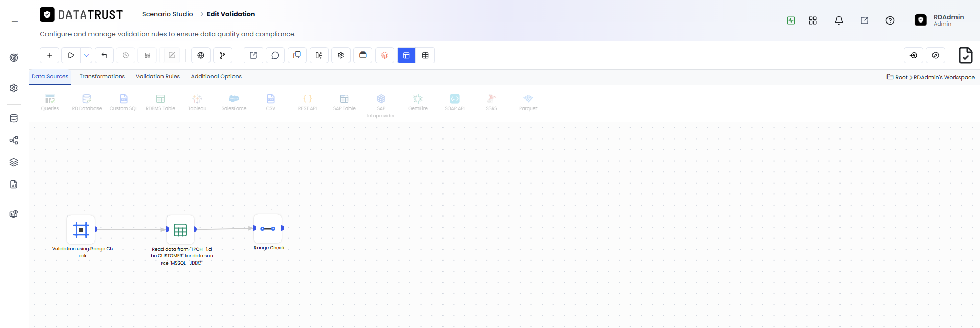Open the workflow nodes icon in sidebar
980x328 pixels.
pyautogui.click(x=14, y=140)
